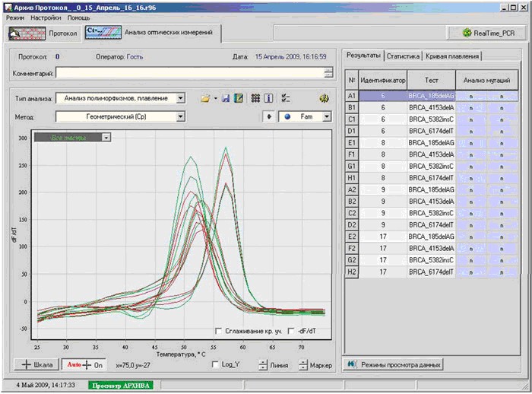Image resolution: width=532 pixels, height=394 pixels.
Task: Click the black diamond channel button
Action: point(269,117)
